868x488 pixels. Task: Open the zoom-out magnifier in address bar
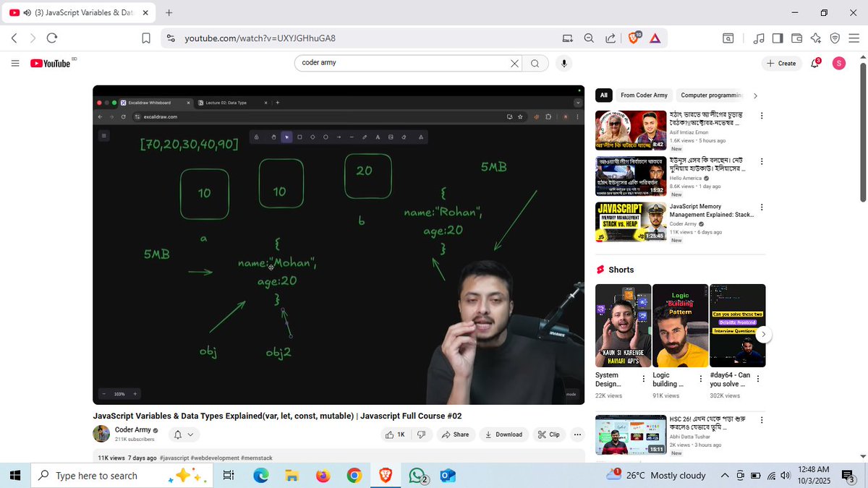(589, 38)
